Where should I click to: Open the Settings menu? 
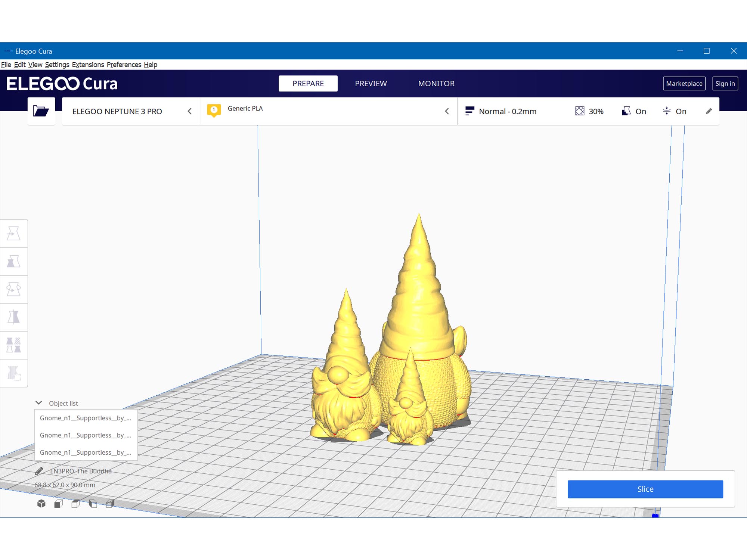pos(57,65)
